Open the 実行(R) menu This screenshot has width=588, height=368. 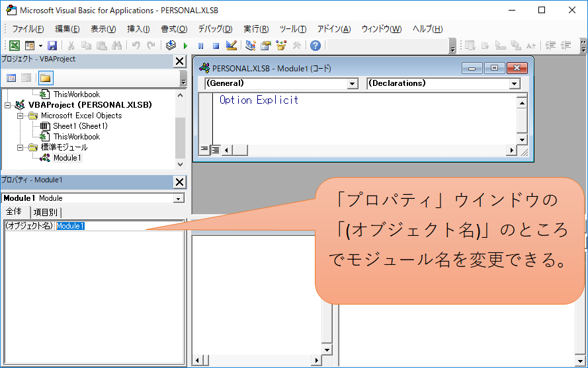click(x=256, y=29)
